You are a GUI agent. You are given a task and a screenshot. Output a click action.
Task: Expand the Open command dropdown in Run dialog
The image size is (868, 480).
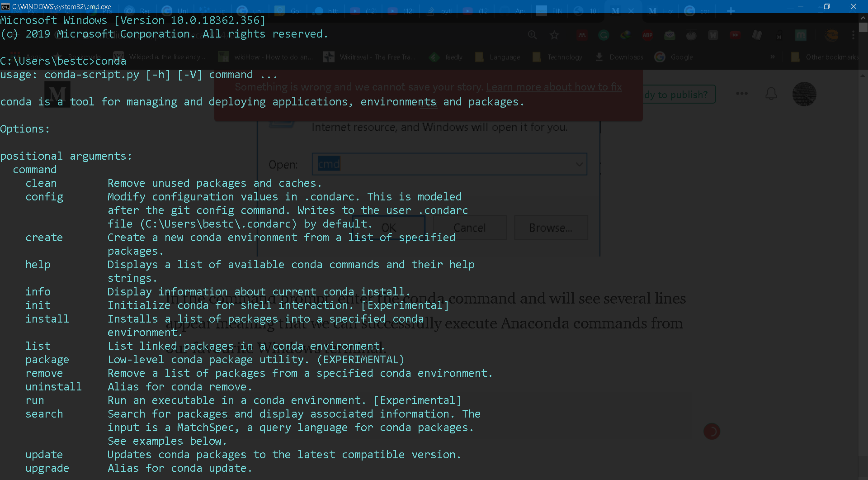(x=579, y=164)
